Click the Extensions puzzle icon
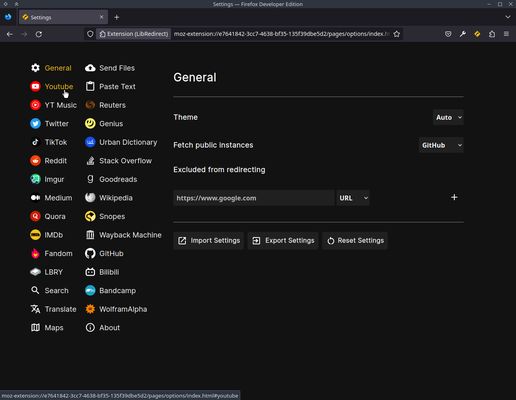Image resolution: width=516 pixels, height=400 pixels. (492, 34)
